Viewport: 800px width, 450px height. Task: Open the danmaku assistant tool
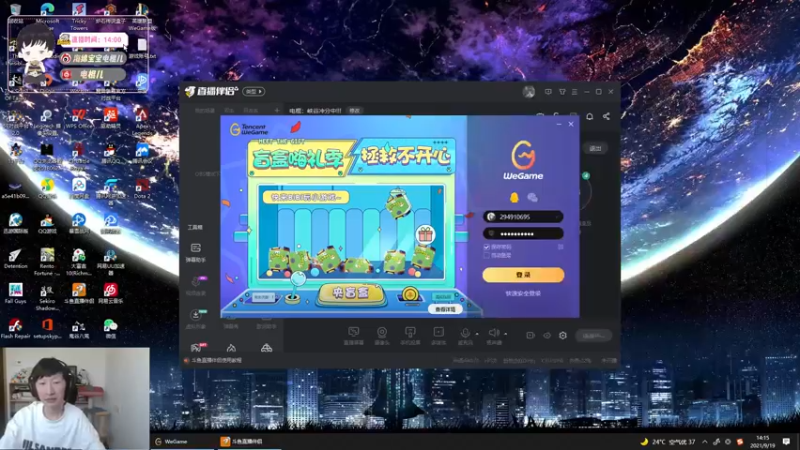pos(195,253)
